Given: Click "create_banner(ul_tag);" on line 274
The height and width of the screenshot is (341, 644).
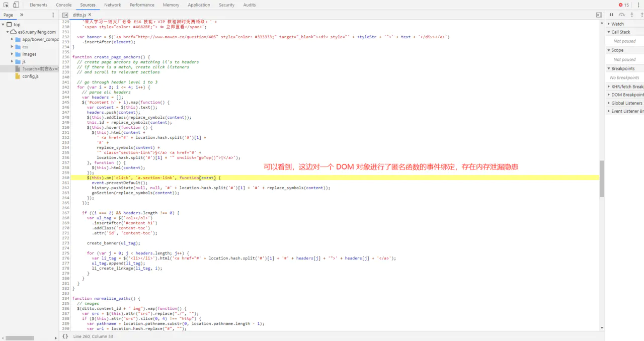Looking at the screenshot, I should [x=114, y=243].
